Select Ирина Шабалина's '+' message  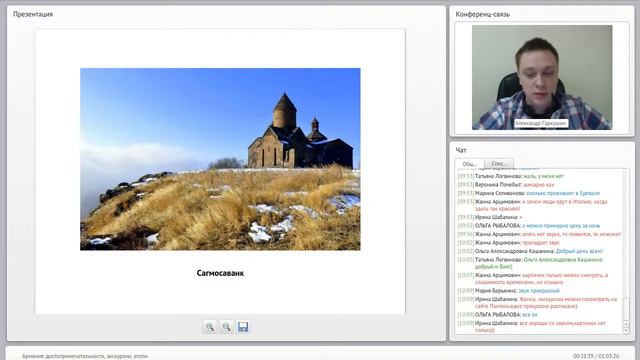[490, 217]
